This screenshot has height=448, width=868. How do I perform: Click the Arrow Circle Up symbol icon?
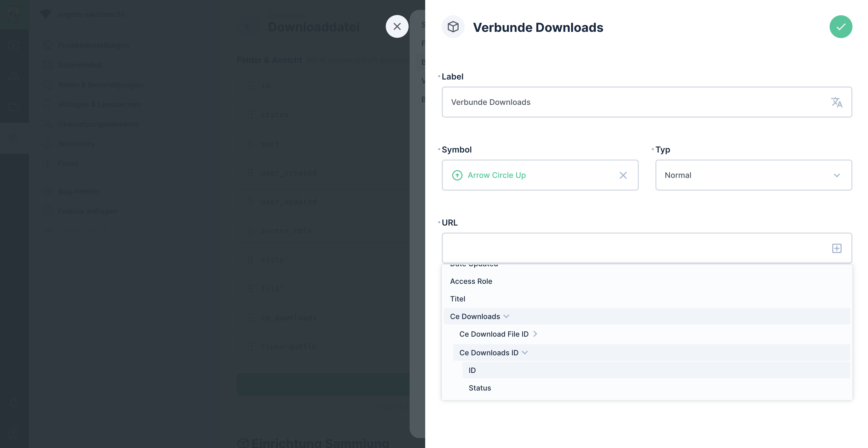point(457,175)
